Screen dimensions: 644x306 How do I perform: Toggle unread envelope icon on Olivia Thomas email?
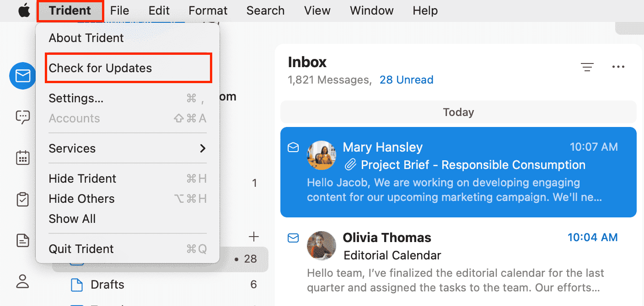tap(293, 238)
